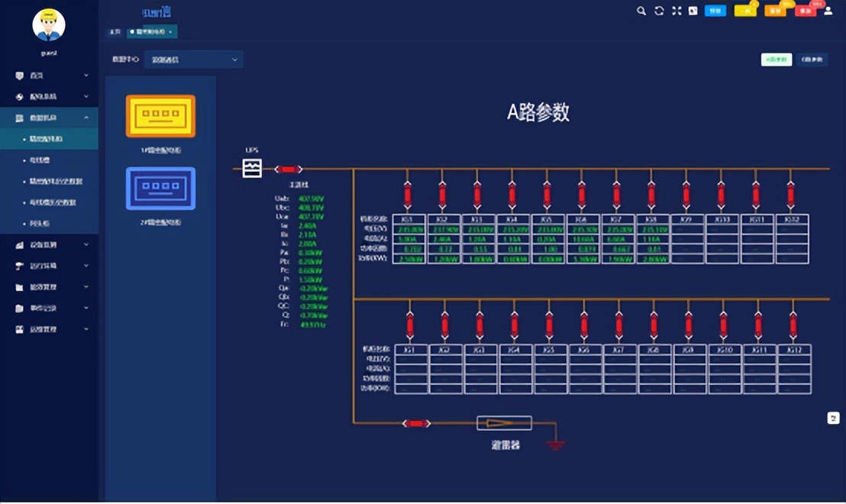Viewport: 846px width, 504px height.
Task: Select the active cabinet tab above the dropdown
Action: [x=149, y=31]
